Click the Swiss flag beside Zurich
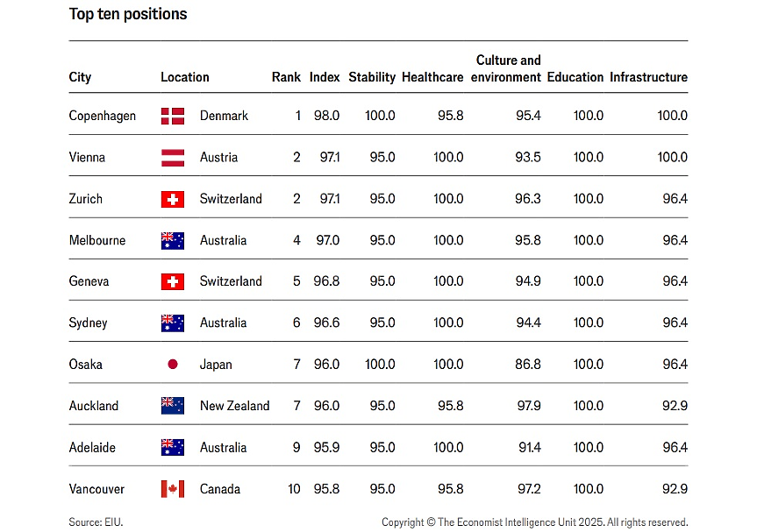757x532 pixels. pos(172,199)
